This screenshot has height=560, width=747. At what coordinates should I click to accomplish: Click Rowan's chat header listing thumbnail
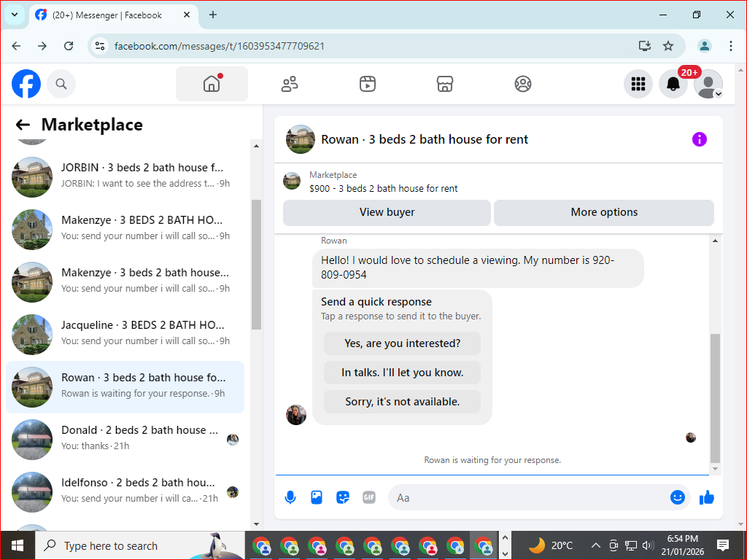pos(301,139)
